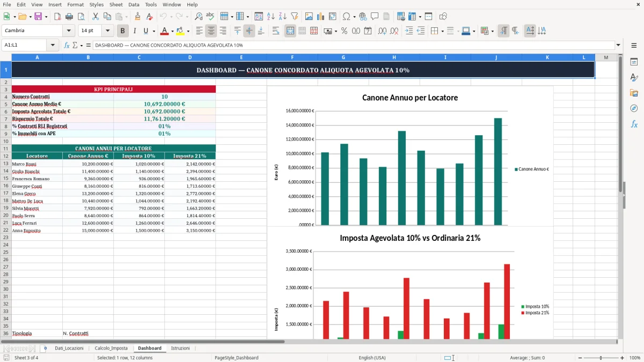Expand the formula bar
Image resolution: width=644 pixels, height=362 pixels.
click(x=618, y=45)
